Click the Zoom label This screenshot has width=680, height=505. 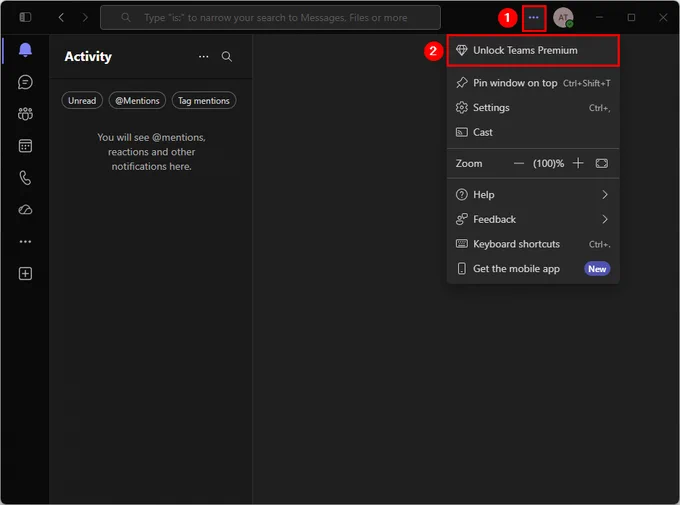click(469, 164)
